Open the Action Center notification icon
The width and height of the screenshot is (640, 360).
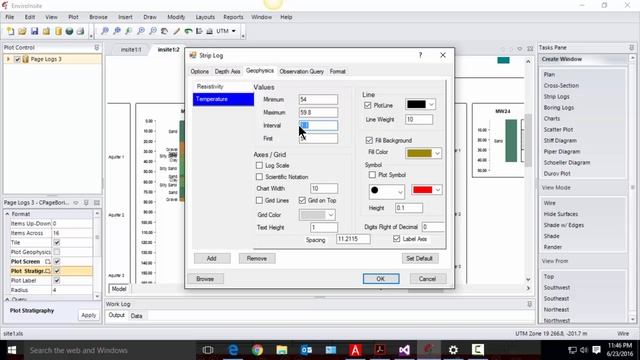pos(596,350)
